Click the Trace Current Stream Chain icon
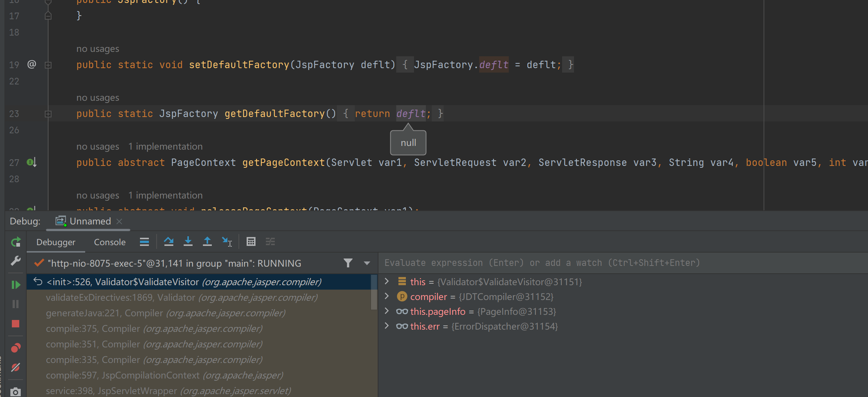 point(270,242)
